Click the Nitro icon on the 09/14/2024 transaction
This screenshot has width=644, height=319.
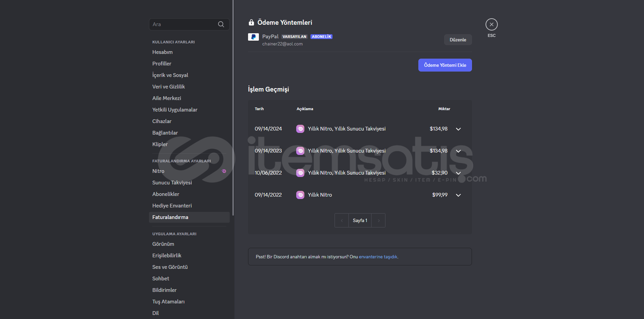(x=300, y=129)
